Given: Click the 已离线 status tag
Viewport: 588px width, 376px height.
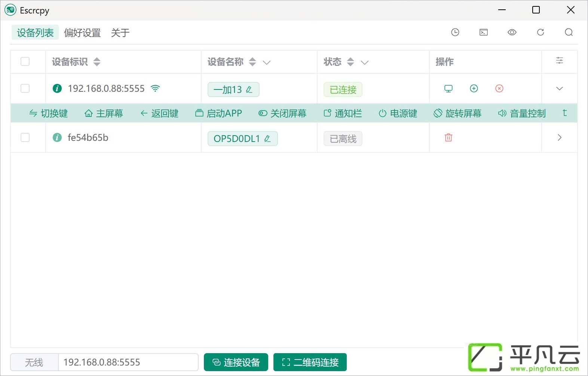Looking at the screenshot, I should [343, 139].
